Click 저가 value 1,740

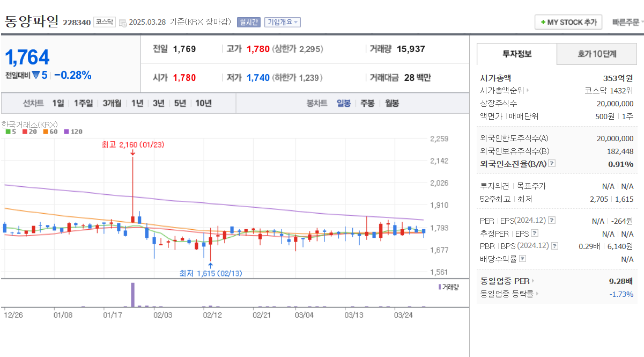258,78
